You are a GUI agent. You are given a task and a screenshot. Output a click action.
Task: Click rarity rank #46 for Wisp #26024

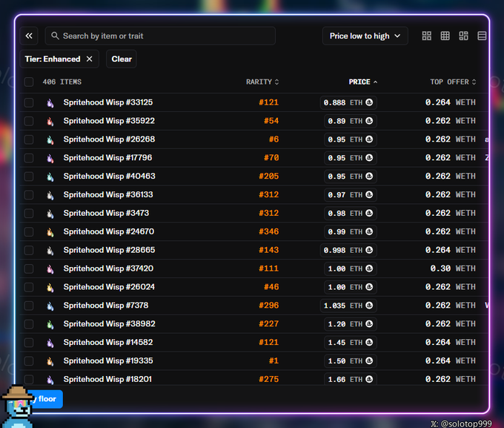point(271,287)
